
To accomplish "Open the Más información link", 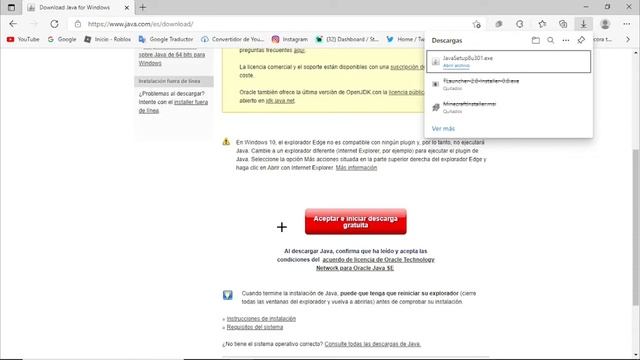I will point(356,168).
